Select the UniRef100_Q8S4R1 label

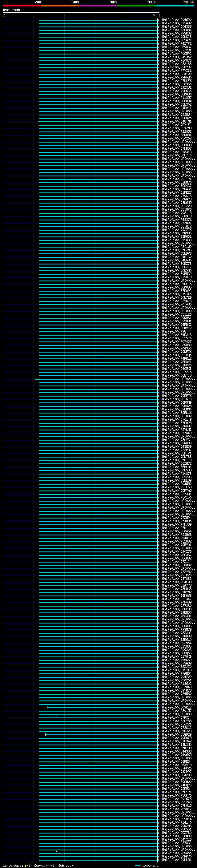pyautogui.click(x=177, y=40)
